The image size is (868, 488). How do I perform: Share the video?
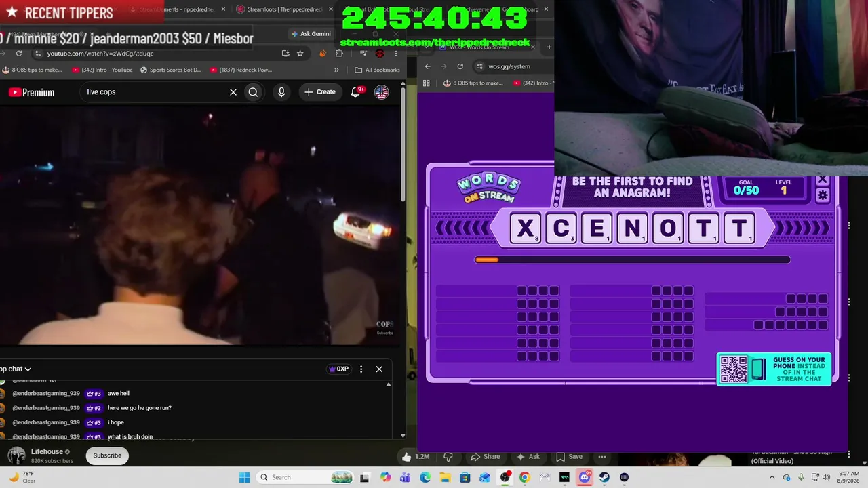tap(486, 457)
